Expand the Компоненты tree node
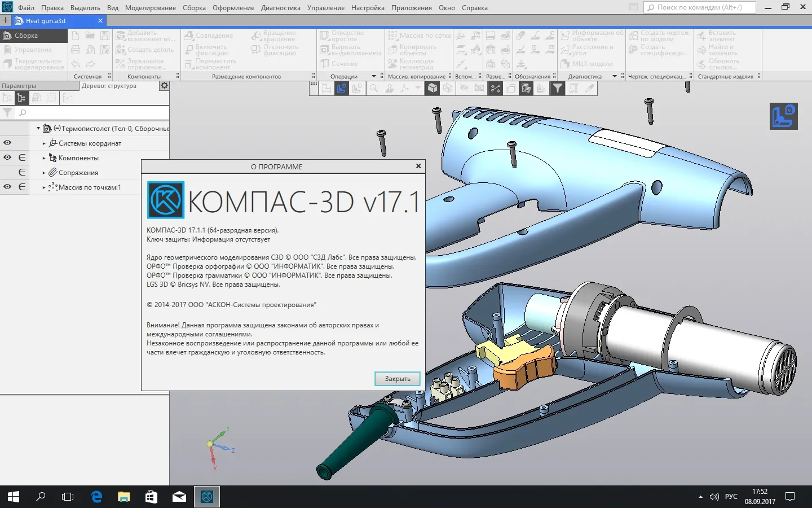 point(44,158)
